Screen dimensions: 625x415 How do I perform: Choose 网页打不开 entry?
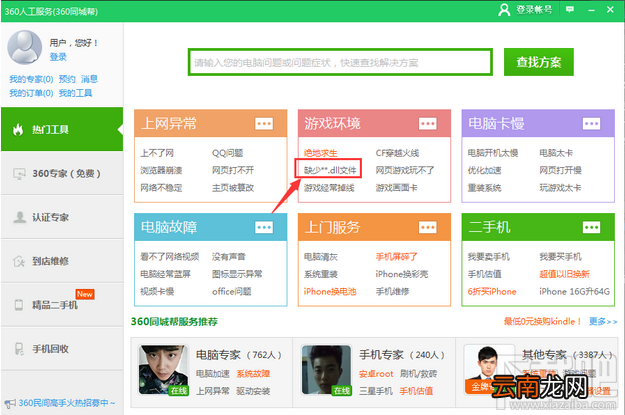(x=233, y=170)
